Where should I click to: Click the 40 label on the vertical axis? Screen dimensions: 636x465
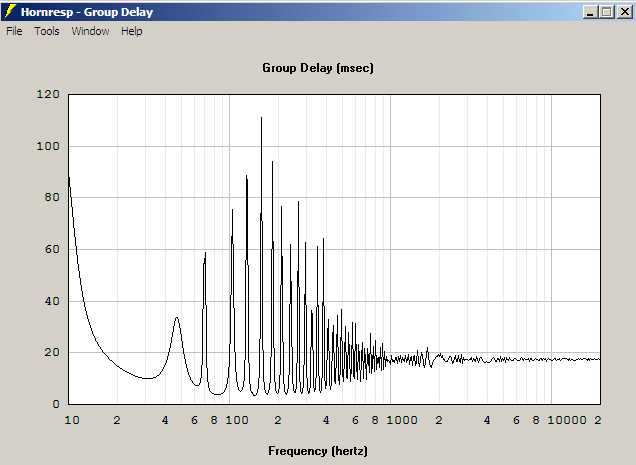point(52,301)
